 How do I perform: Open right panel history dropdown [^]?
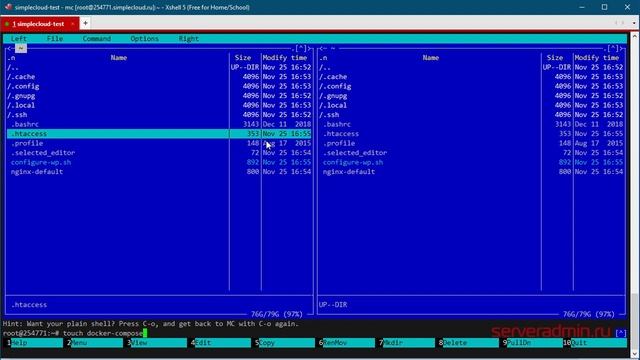pos(613,49)
